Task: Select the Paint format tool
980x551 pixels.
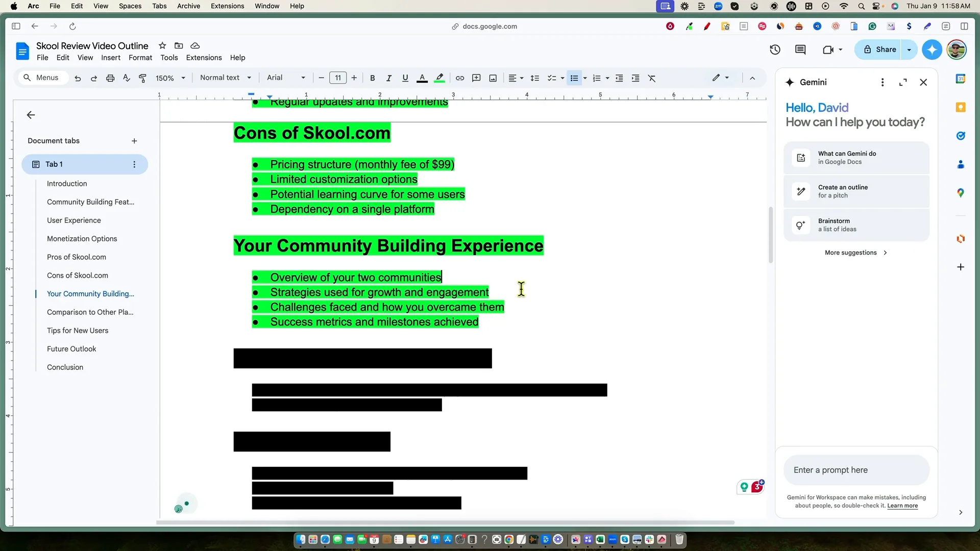Action: point(143,78)
